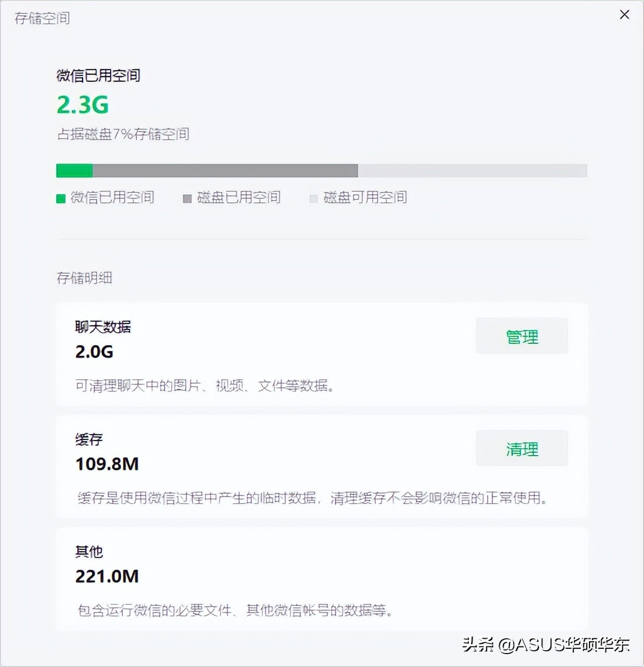
Task: Click the 聊天数据 section heading
Action: point(103,327)
